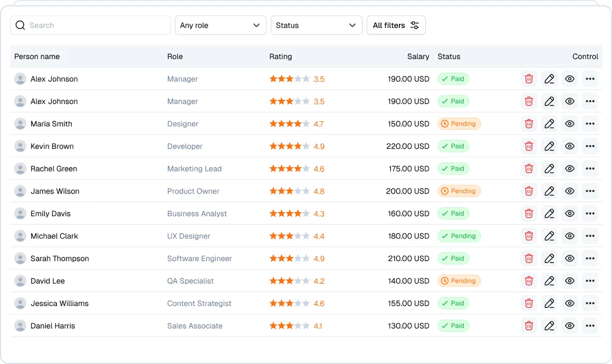Click pencil icon for Jessica Williams
This screenshot has height=364, width=612.
549,303
